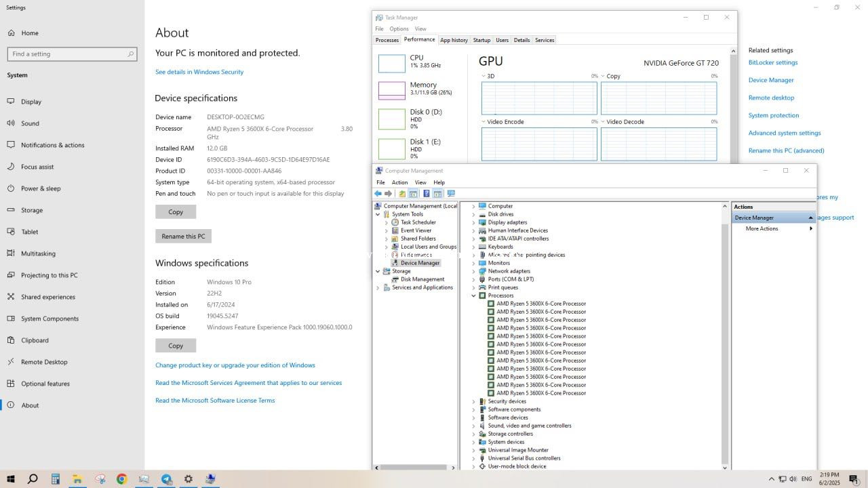This screenshot has width=868, height=488.
Task: Select Disk Management in the tree
Action: coord(422,279)
